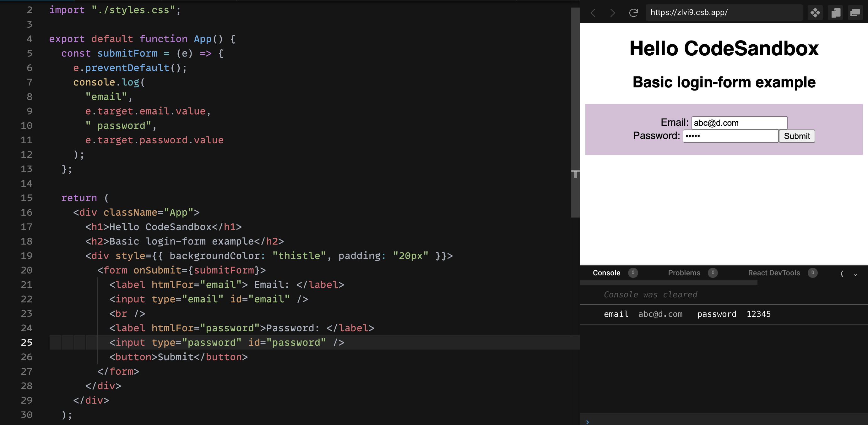Click the '<br />' tag on line 23
This screenshot has width=868, height=425.
[127, 314]
